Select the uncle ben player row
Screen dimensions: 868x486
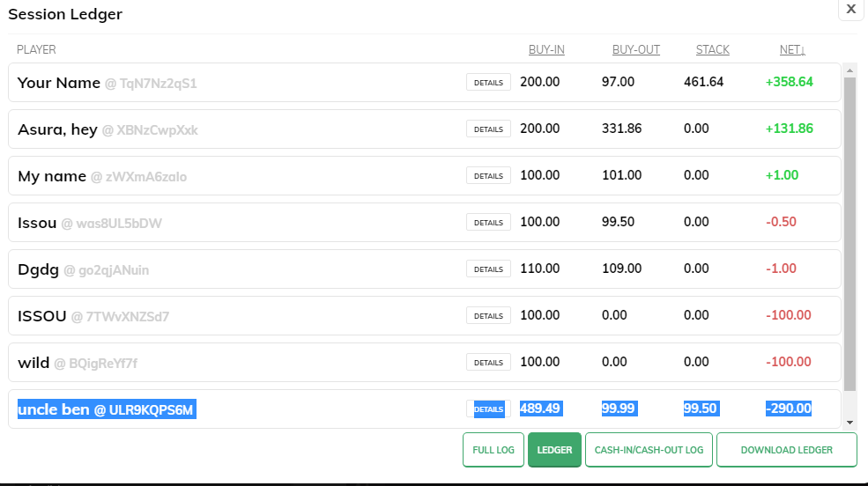pos(264,409)
